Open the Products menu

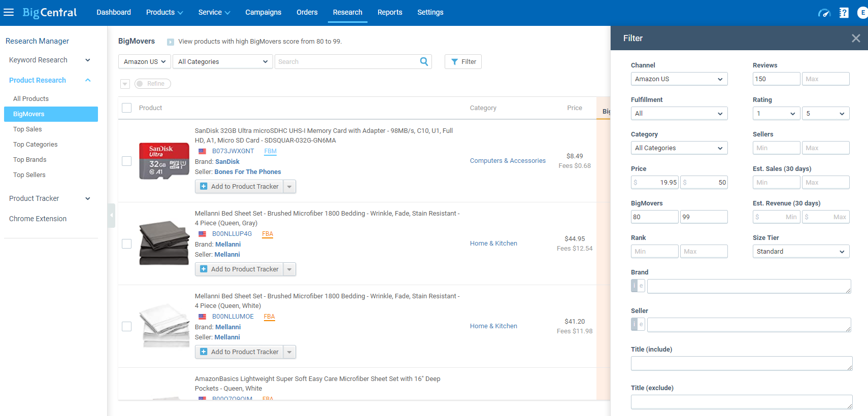164,12
